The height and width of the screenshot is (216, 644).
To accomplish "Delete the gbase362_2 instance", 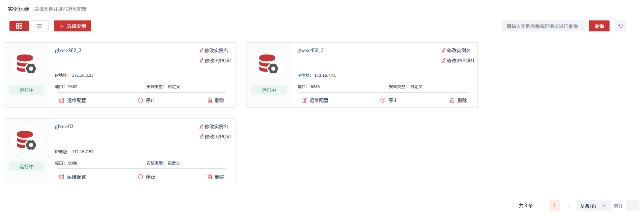I will [x=216, y=101].
